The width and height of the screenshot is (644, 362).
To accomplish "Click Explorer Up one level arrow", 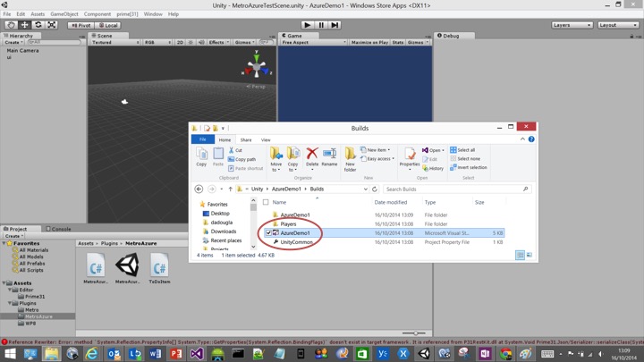I will tap(231, 189).
